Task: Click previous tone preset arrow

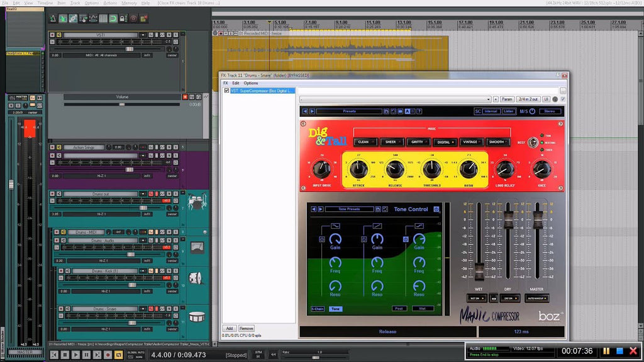Action: [314, 209]
